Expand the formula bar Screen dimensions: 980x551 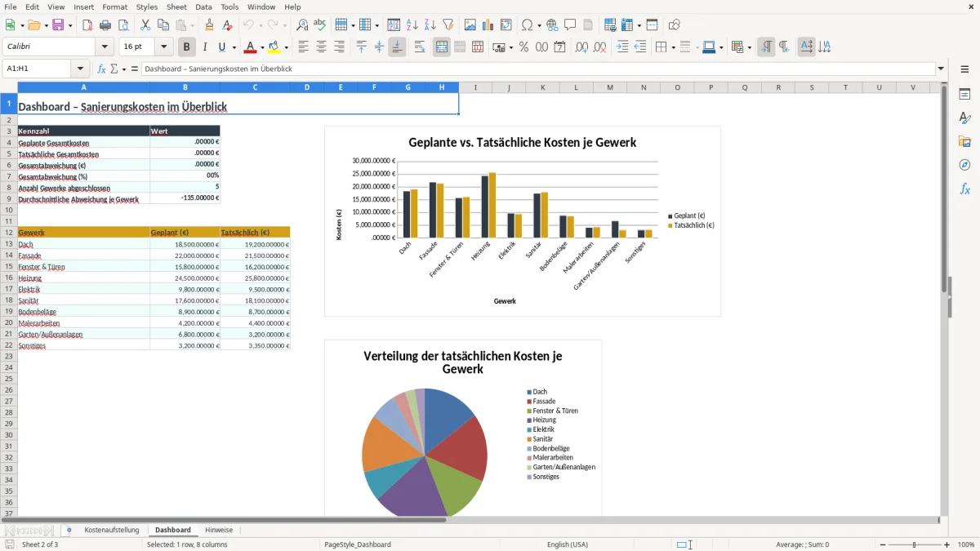tap(941, 69)
